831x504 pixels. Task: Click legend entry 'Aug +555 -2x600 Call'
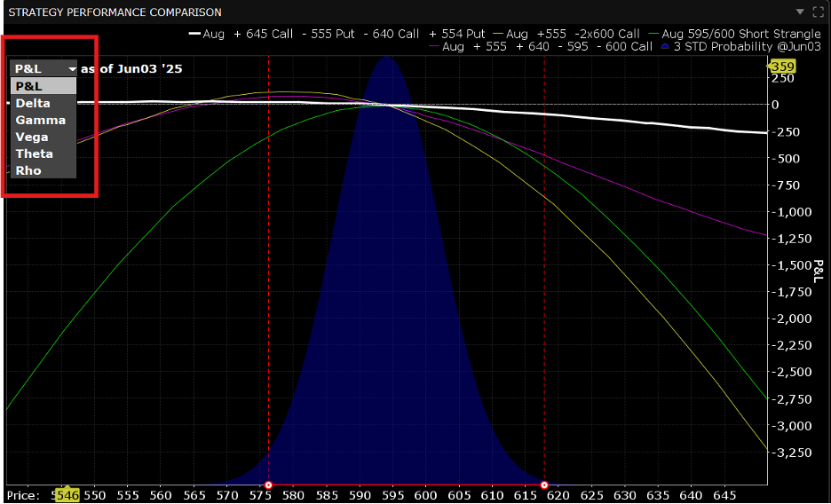(x=573, y=34)
